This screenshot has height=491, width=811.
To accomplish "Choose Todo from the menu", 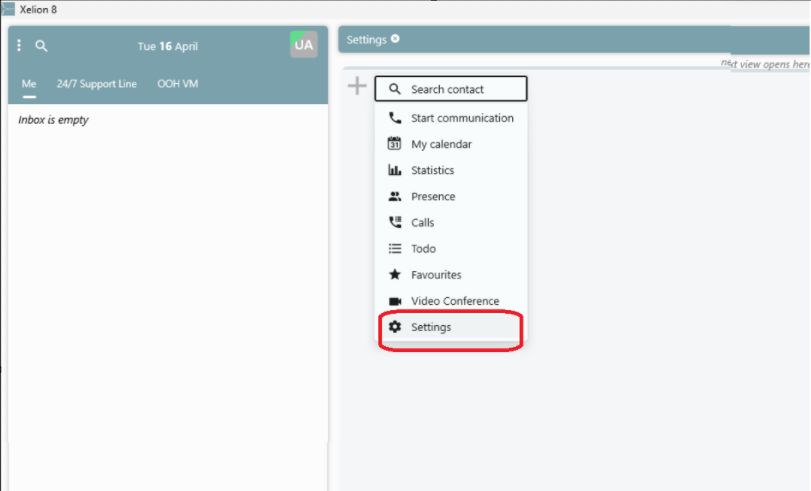I will 451,248.
